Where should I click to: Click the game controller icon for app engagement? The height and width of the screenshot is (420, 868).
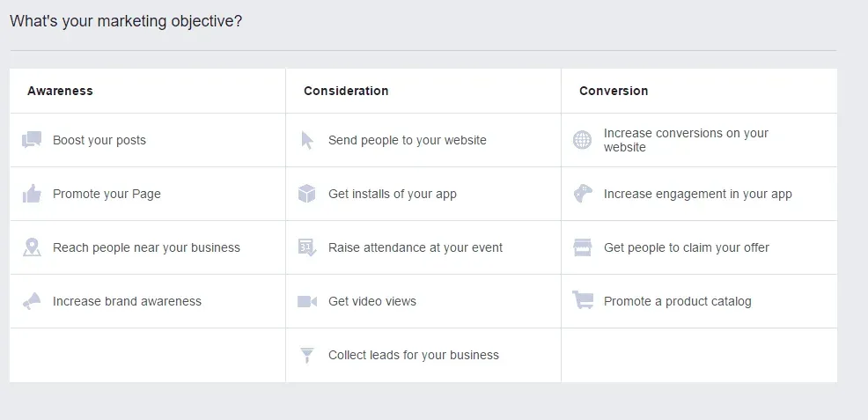tap(583, 194)
